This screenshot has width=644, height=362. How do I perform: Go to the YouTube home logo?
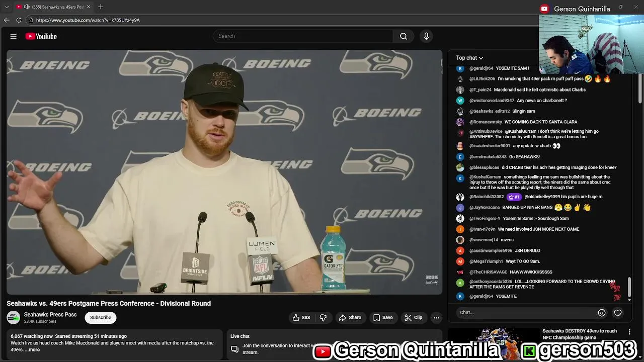(41, 36)
